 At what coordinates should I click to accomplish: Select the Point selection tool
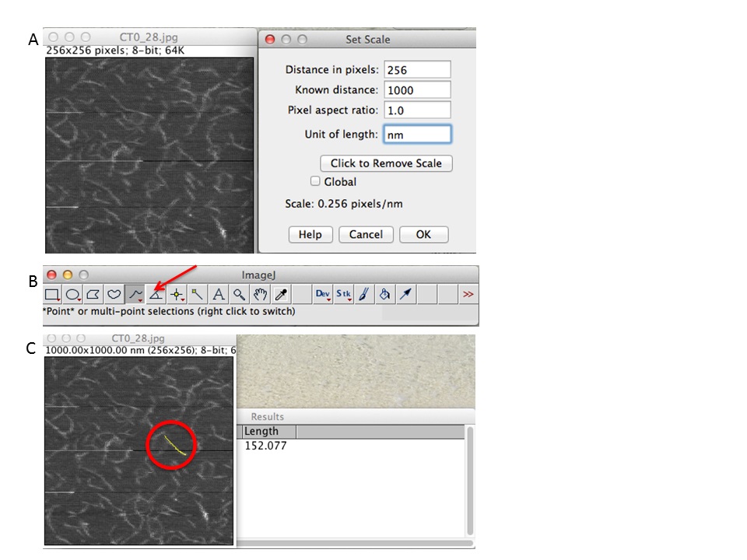pos(177,294)
